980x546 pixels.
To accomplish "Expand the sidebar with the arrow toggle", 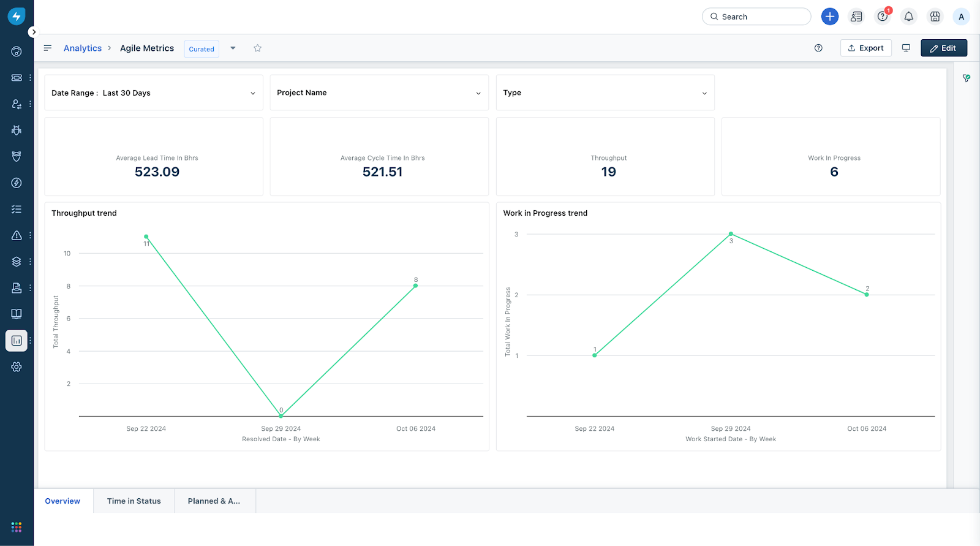I will click(33, 32).
